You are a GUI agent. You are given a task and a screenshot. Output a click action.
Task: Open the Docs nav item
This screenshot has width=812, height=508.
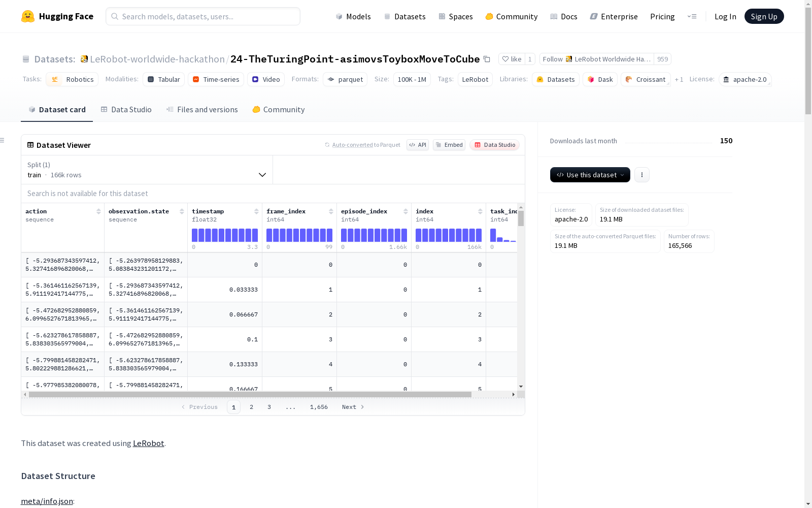(x=564, y=16)
